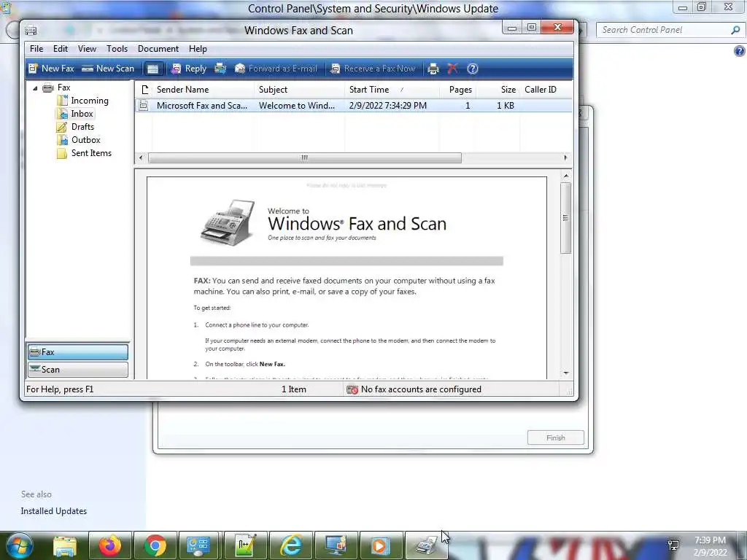Click the Windows Fax and Scan titlebar icon
The image size is (747, 560).
point(31,31)
